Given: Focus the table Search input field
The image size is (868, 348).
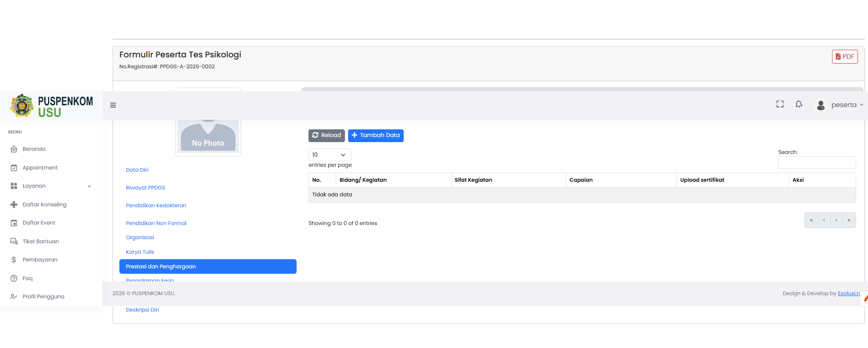Looking at the screenshot, I should coord(817,163).
